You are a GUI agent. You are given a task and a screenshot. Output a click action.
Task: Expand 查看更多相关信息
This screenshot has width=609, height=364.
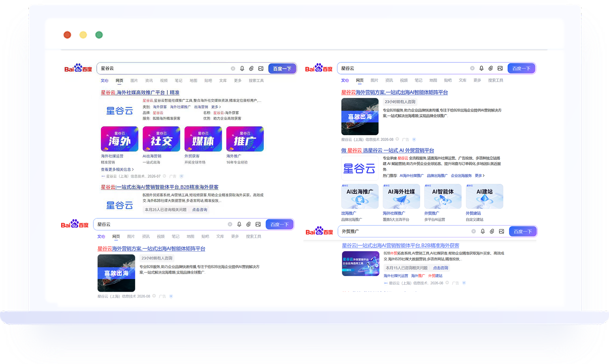click(117, 169)
